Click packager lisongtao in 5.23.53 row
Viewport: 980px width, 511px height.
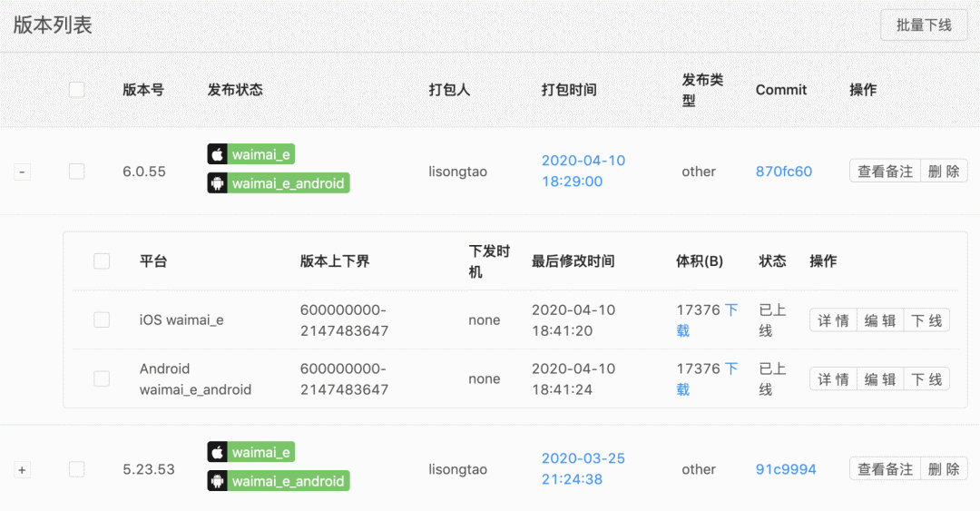457,469
